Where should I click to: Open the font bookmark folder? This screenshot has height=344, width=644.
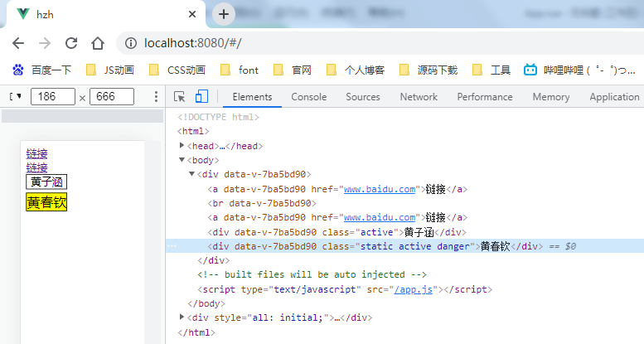pyautogui.click(x=240, y=70)
